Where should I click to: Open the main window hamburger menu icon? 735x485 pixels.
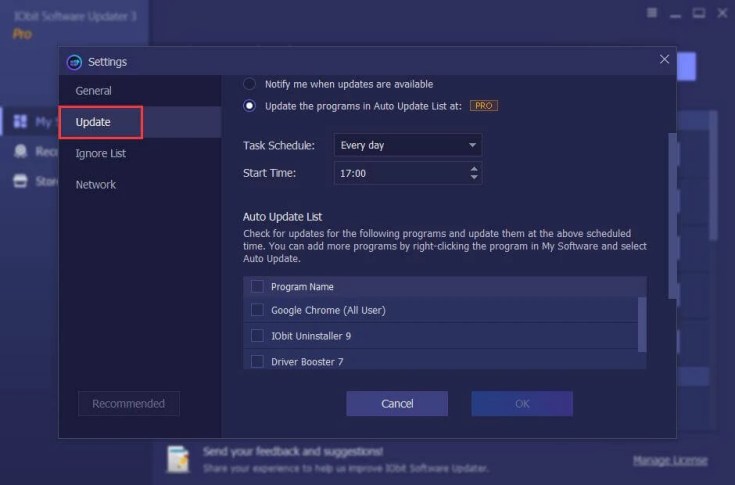[x=652, y=13]
